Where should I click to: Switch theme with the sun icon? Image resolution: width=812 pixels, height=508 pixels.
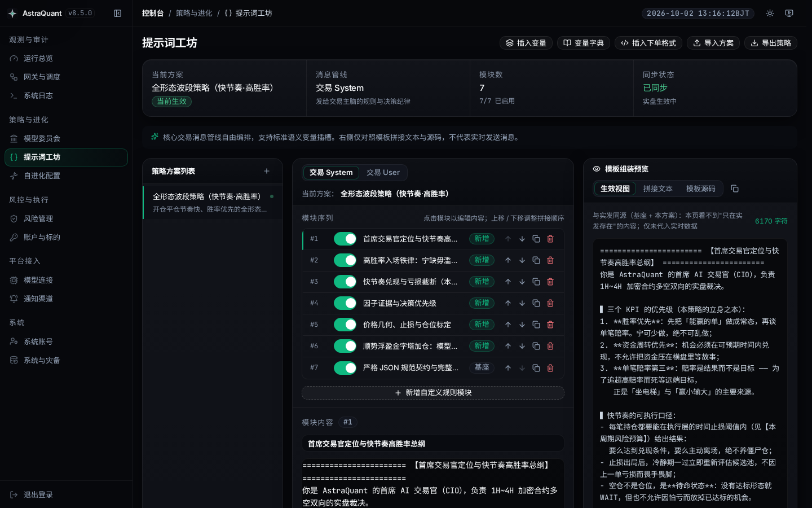tap(770, 13)
